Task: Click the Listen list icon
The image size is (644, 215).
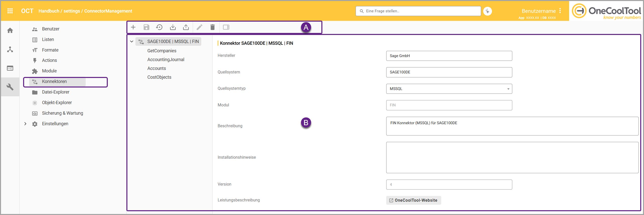Action: [x=35, y=40]
